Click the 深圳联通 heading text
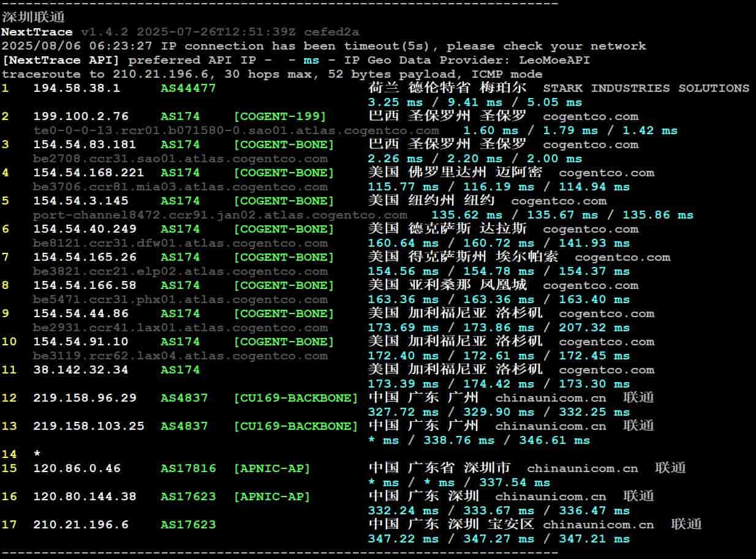756x559 pixels. point(33,17)
